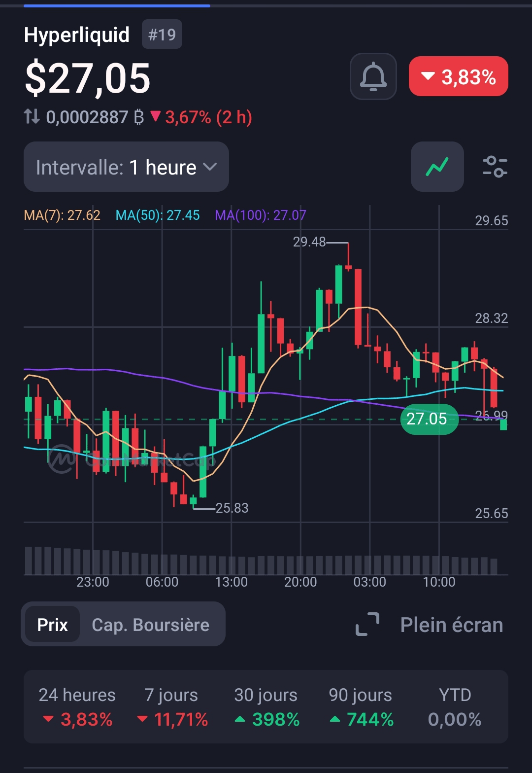Image resolution: width=532 pixels, height=773 pixels.
Task: Tap the 7 jours 11,71% stat
Action: tap(172, 707)
